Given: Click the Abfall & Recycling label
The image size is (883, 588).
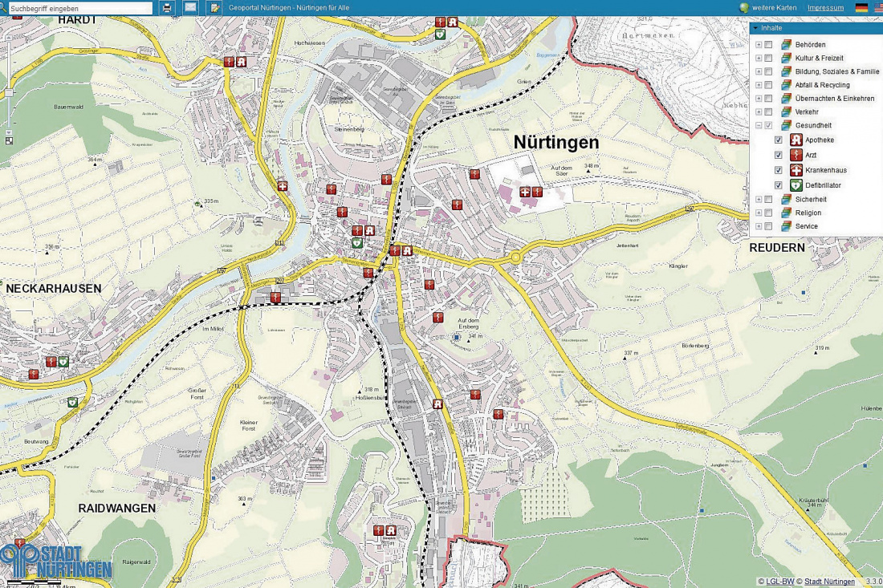Looking at the screenshot, I should coord(822,85).
